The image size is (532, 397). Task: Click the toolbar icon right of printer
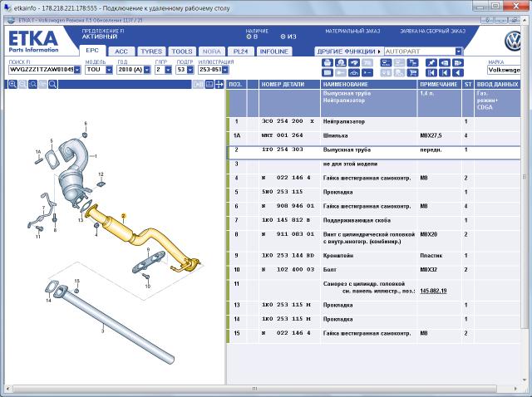tap(341, 63)
